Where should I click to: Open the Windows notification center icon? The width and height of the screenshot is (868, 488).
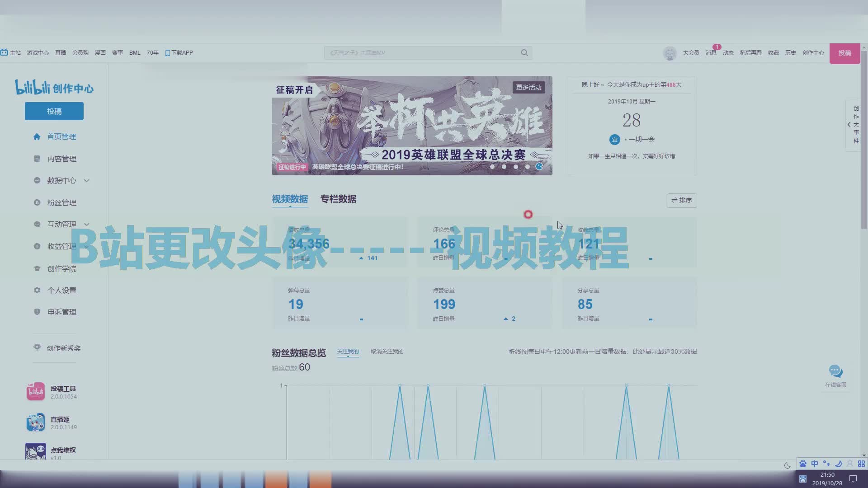click(853, 479)
